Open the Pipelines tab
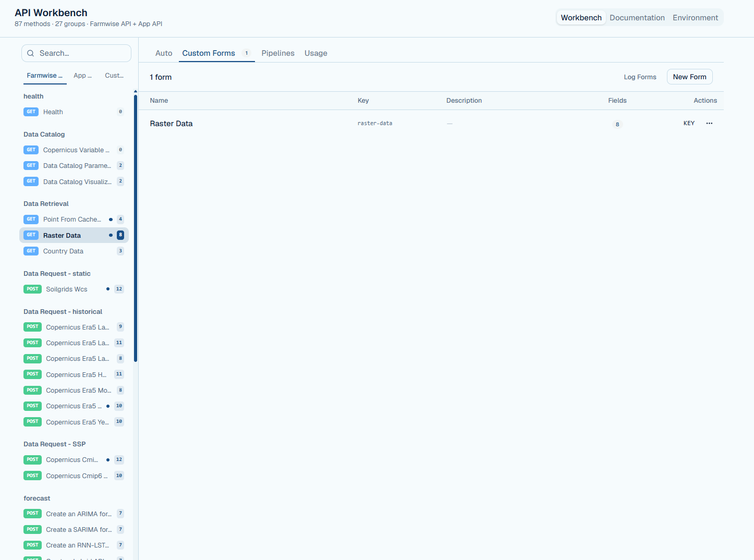754x560 pixels. (278, 53)
